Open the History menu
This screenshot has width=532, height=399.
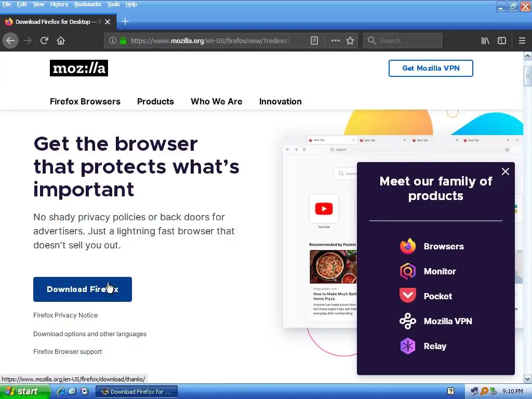pos(59,4)
